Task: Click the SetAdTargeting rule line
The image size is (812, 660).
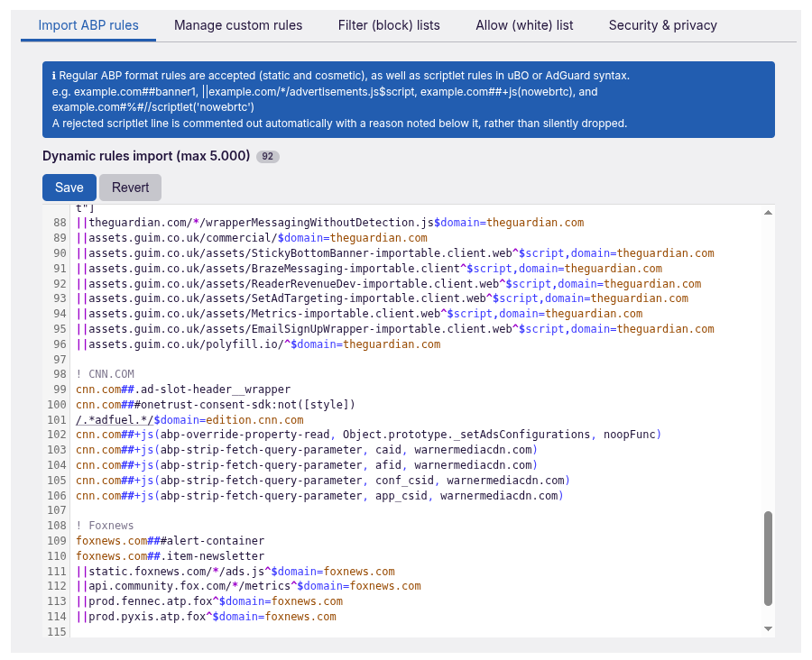Action: pos(383,298)
